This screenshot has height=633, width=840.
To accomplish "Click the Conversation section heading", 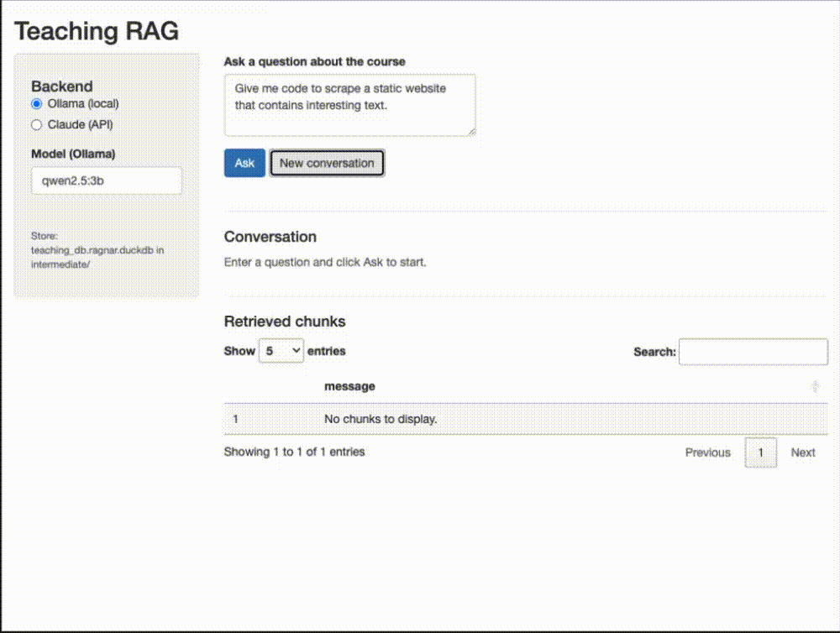I will (270, 237).
